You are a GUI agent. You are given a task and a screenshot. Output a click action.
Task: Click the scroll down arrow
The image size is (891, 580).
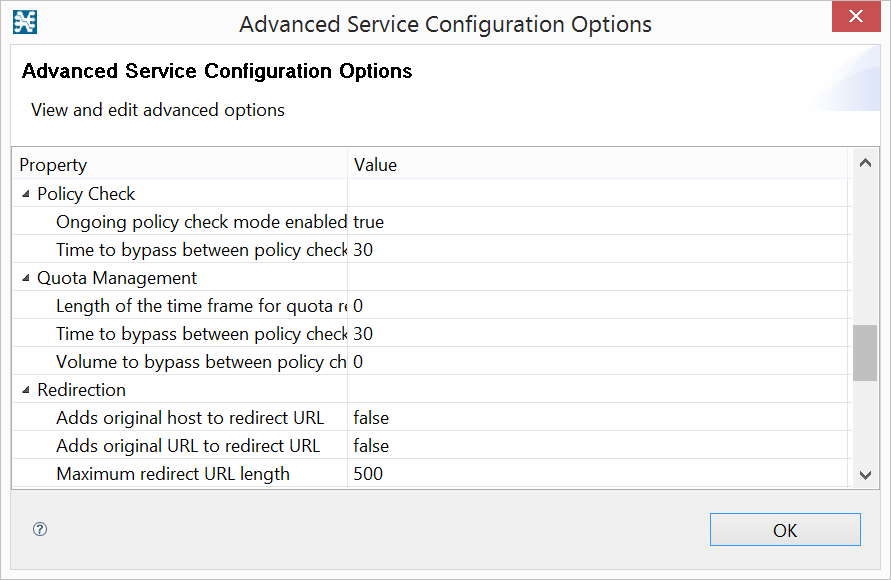click(865, 474)
